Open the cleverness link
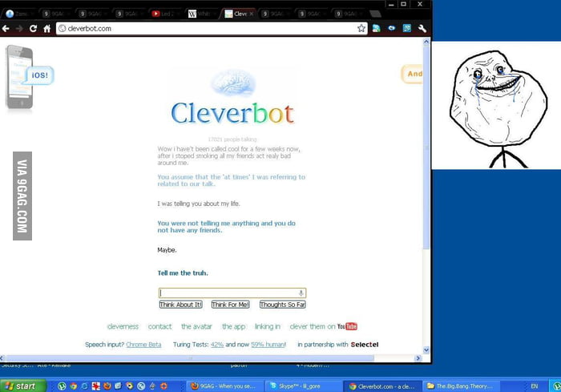The image size is (561, 392). pyautogui.click(x=123, y=326)
